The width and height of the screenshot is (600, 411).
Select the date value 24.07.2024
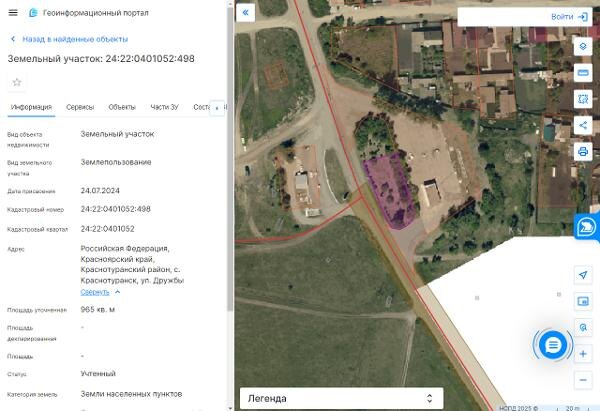point(100,191)
